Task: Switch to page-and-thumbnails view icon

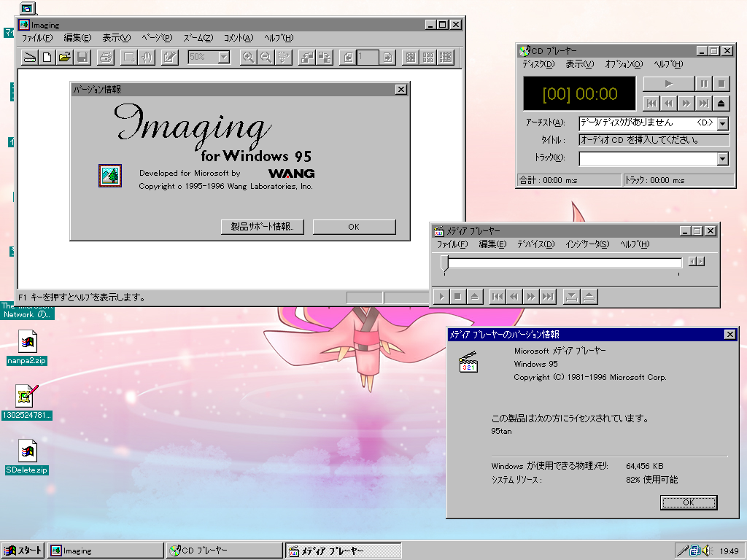Action: pyautogui.click(x=446, y=58)
